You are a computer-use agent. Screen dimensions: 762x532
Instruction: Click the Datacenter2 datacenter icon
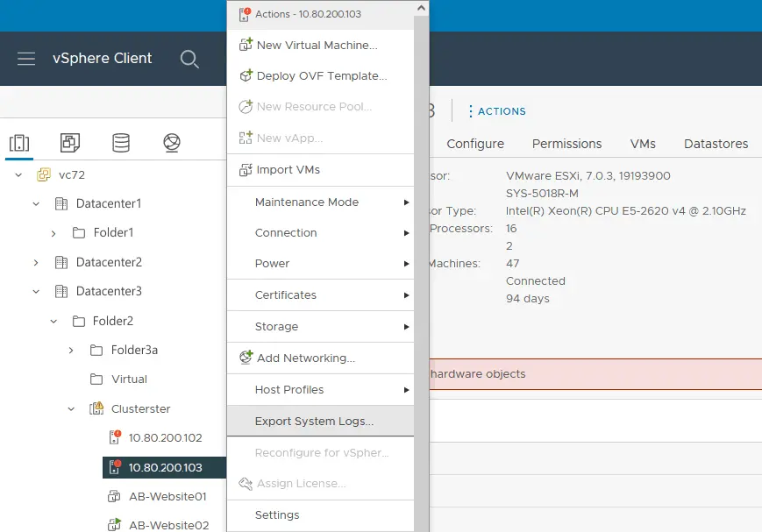click(x=61, y=262)
